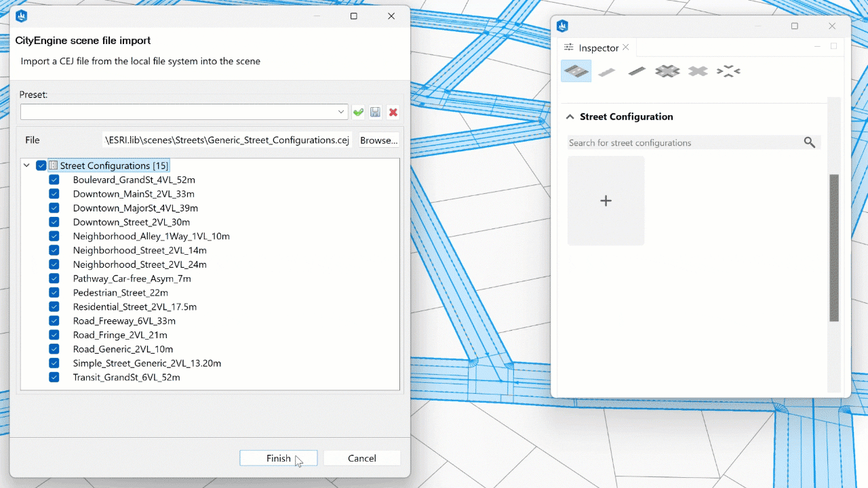The height and width of the screenshot is (488, 868).
Task: Click the Browse... button for the file
Action: click(x=378, y=140)
